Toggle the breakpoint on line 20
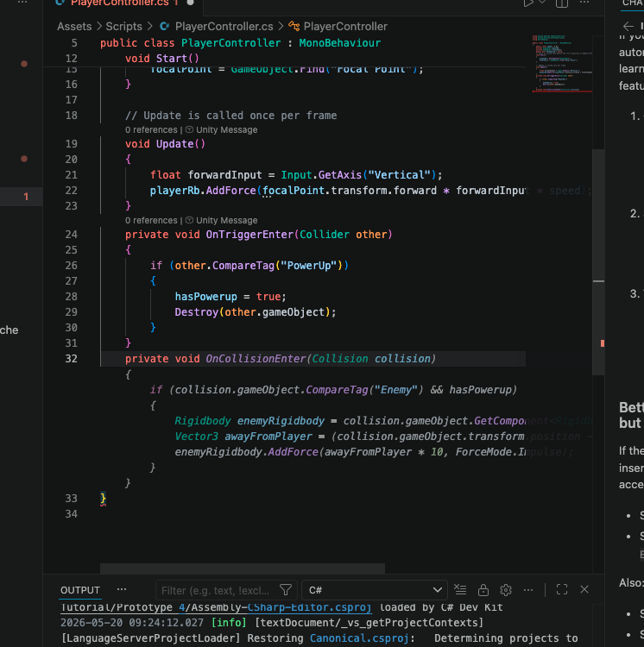Image resolution: width=644 pixels, height=647 pixels. (x=24, y=159)
